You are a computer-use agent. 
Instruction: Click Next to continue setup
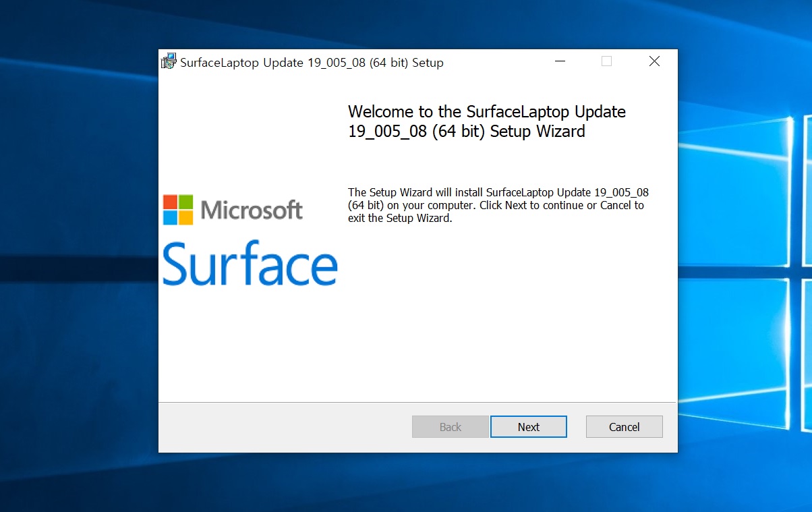528,426
